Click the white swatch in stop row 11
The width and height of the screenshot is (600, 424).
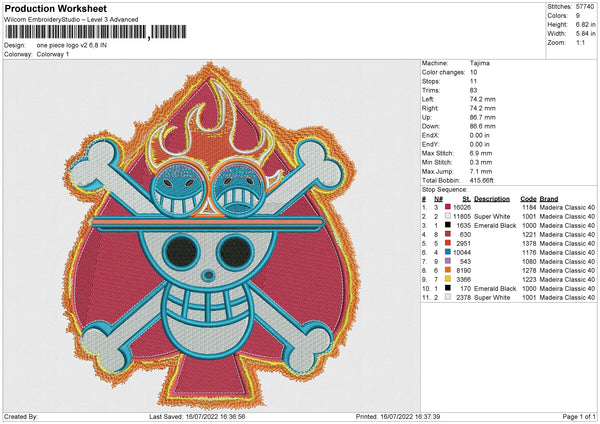click(448, 297)
